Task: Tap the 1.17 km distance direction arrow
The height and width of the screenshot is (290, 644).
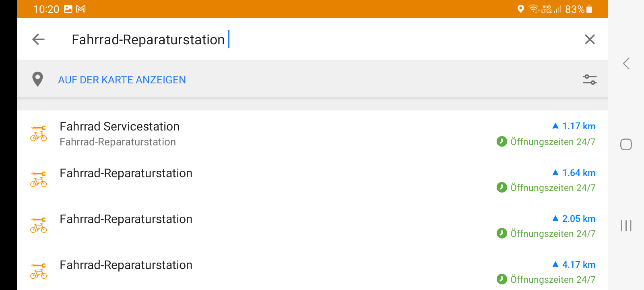Action: (x=555, y=126)
